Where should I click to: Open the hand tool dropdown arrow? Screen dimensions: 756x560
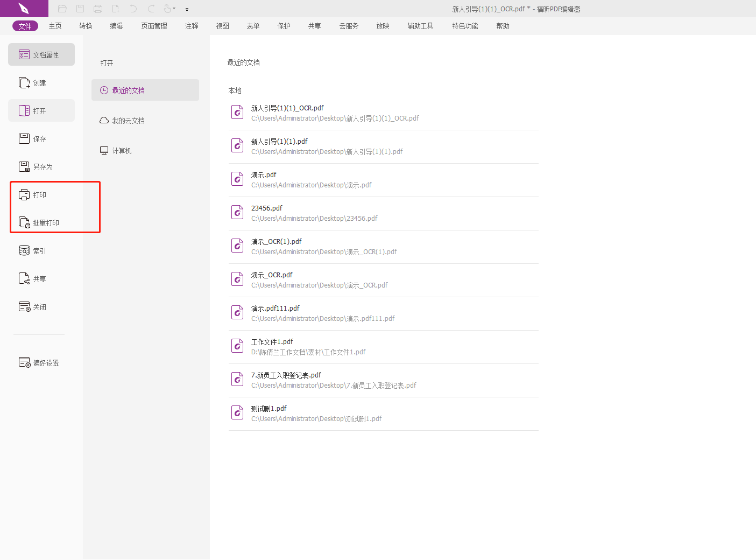[174, 9]
